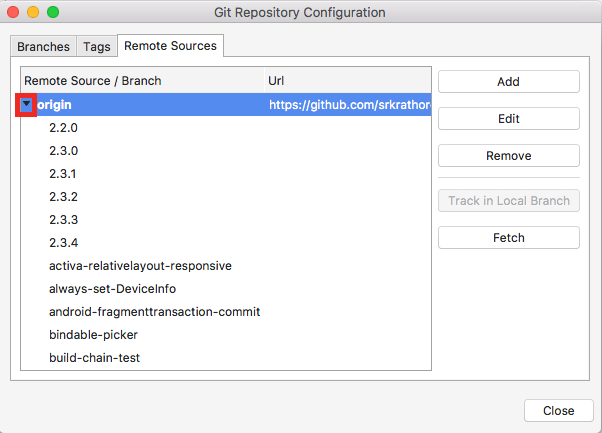Screen dimensions: 602x433
Task: Fetch from the remote source
Action: pos(508,238)
